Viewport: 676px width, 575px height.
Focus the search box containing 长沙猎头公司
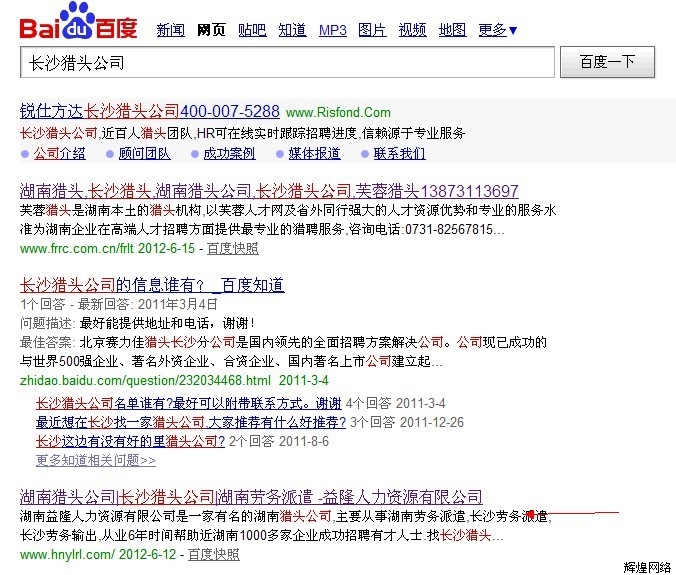[287, 62]
